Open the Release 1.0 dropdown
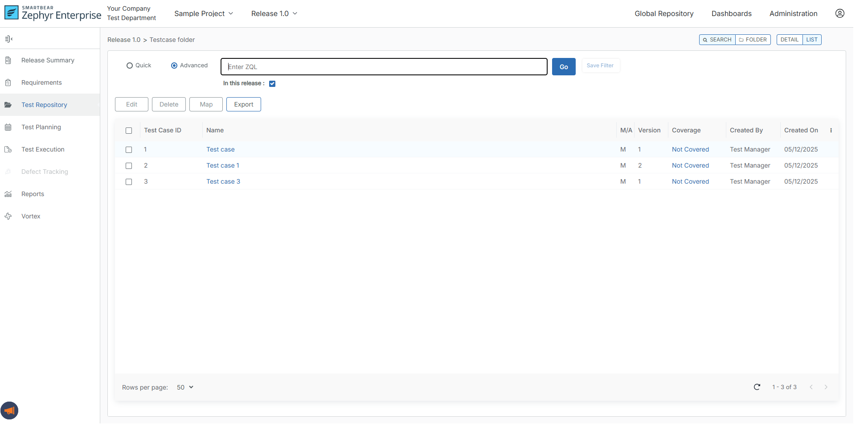The height and width of the screenshot is (427, 868). click(x=274, y=13)
